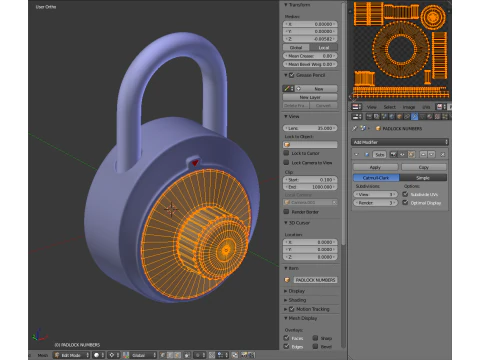Open the Select menu in UV editor
Screen dimensions: 480x360
(389, 107)
